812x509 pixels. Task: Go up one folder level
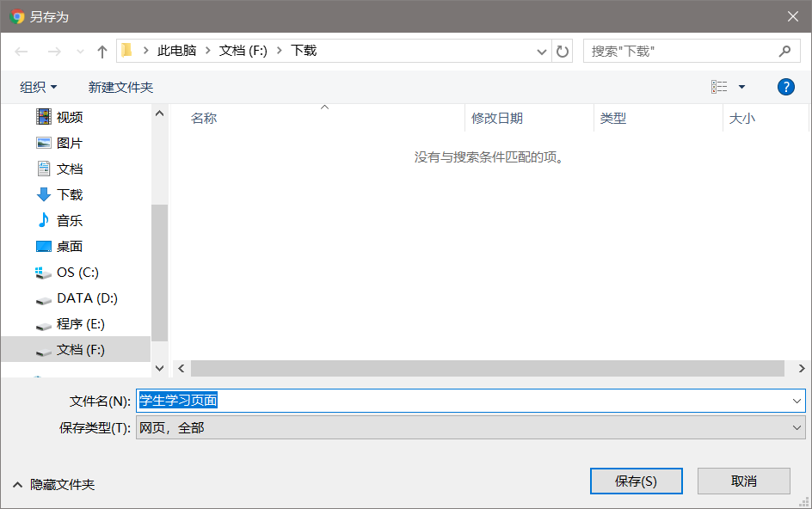(x=102, y=52)
